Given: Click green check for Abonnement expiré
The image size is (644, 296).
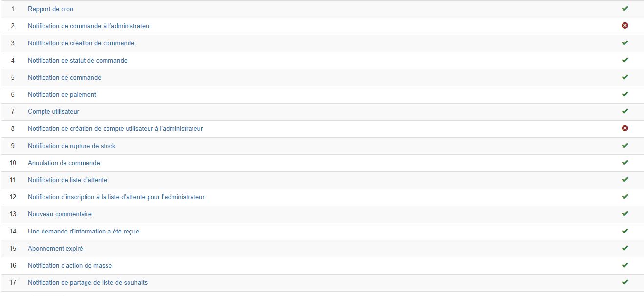Looking at the screenshot, I should (x=624, y=248).
